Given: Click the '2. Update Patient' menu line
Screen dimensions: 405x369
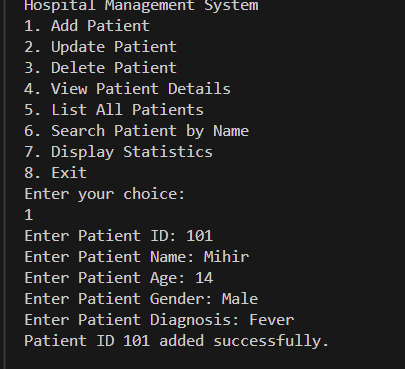Looking at the screenshot, I should coord(100,47).
